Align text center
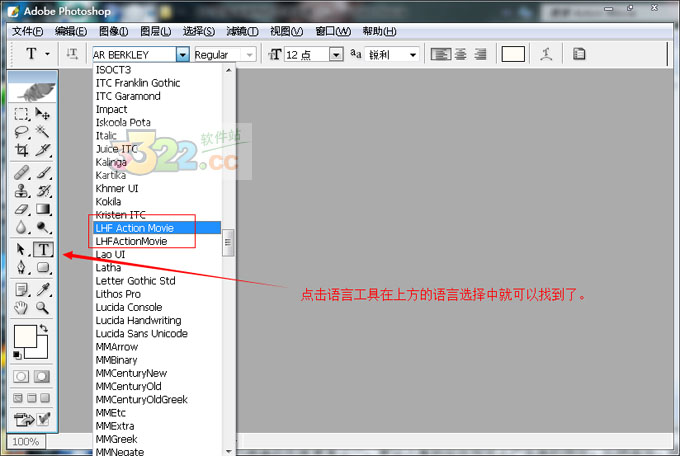 461,54
